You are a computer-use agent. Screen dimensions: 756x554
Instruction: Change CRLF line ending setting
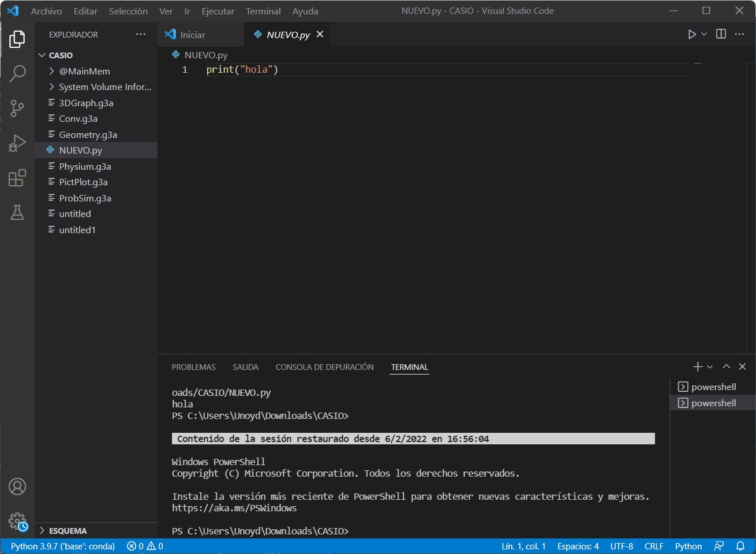pos(653,546)
